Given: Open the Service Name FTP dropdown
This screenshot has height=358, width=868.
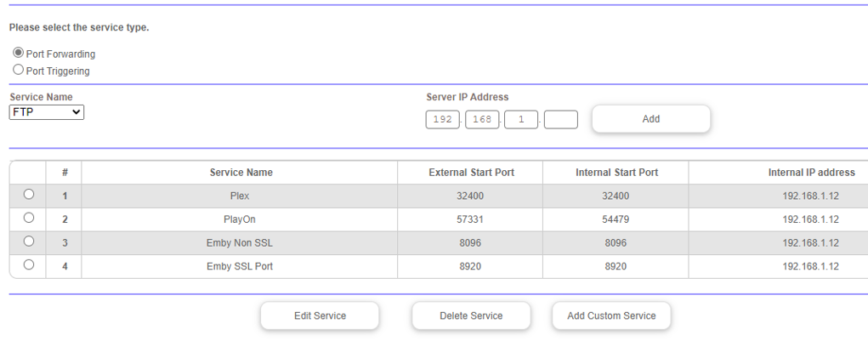Looking at the screenshot, I should [x=47, y=112].
